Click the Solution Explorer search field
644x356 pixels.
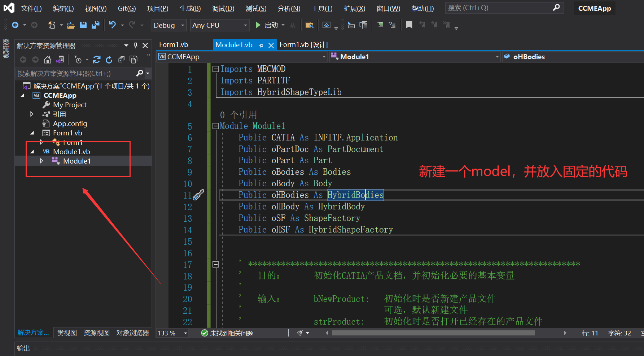click(76, 73)
